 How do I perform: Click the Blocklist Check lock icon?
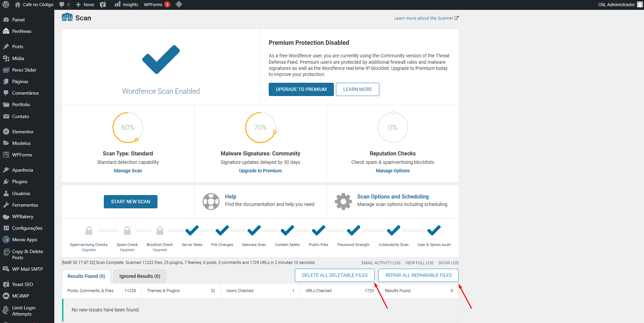click(160, 231)
